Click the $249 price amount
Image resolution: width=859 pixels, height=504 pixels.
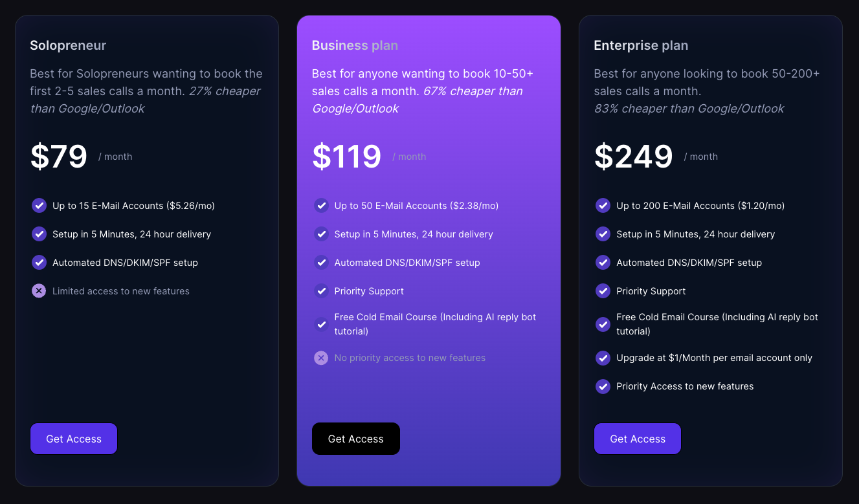click(634, 157)
